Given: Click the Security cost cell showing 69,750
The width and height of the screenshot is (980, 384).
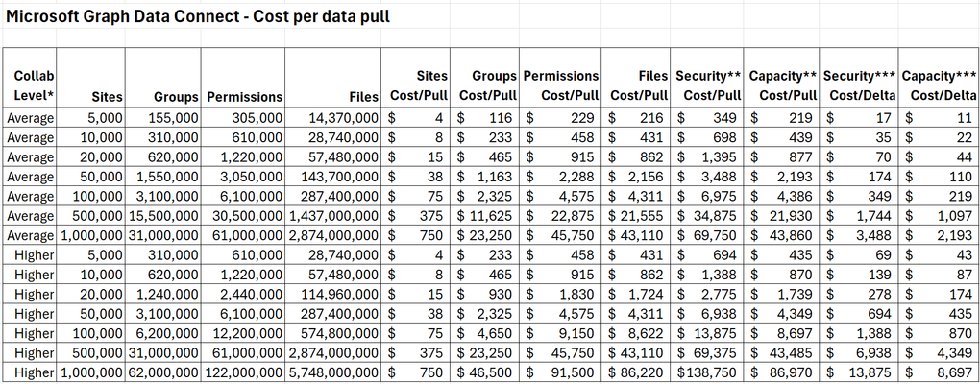Looking at the screenshot, I should (x=707, y=235).
